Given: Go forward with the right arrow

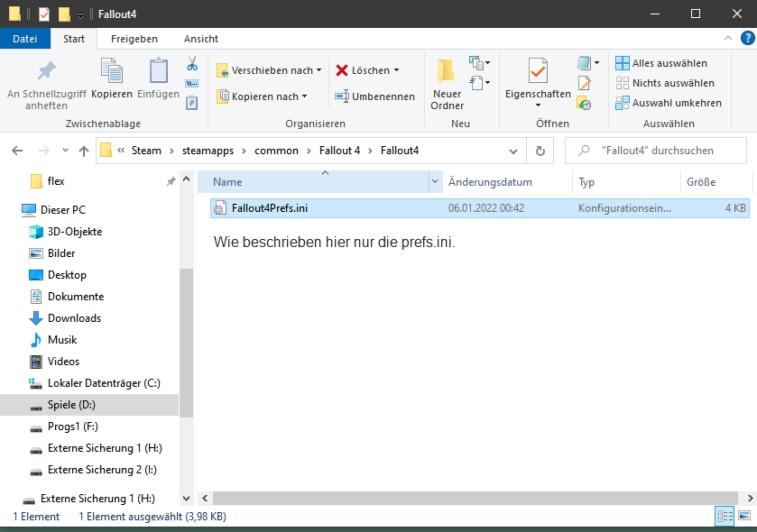Looking at the screenshot, I should [x=44, y=151].
